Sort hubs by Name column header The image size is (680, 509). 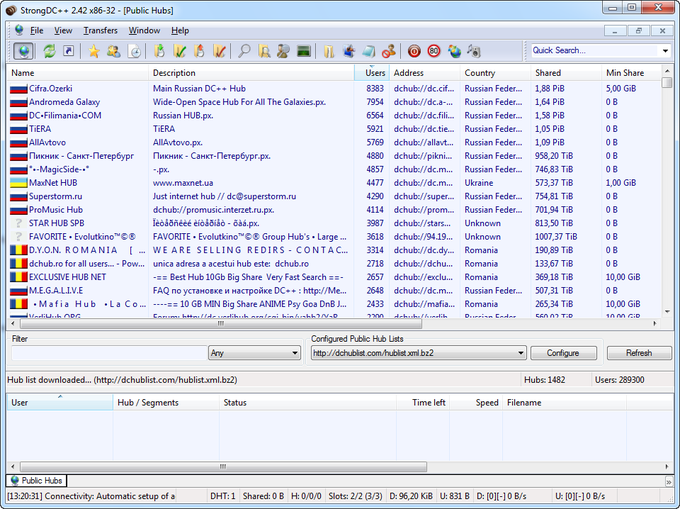point(78,73)
